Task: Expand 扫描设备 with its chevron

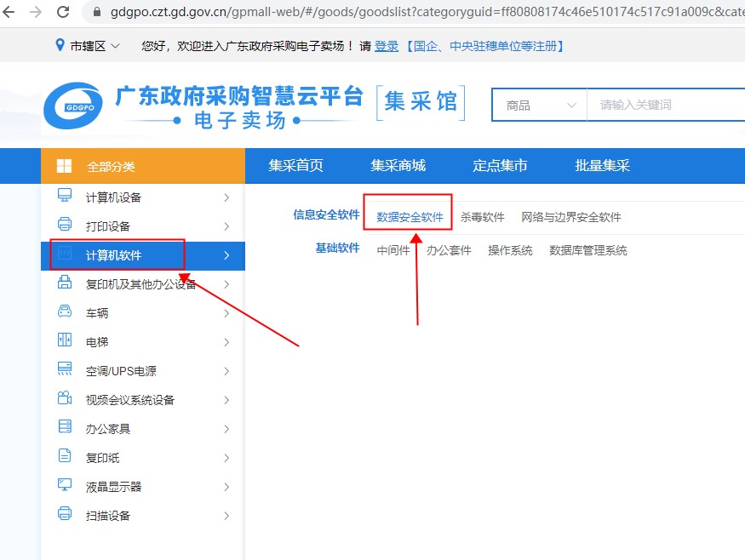Action: (226, 516)
